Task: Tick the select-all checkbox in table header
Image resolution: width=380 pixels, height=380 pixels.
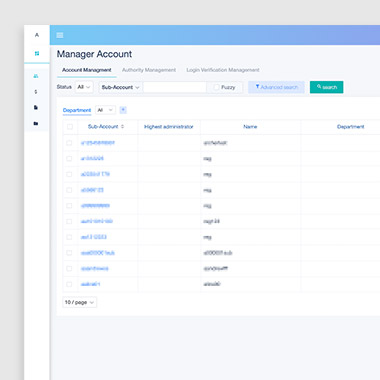Action: (70, 127)
